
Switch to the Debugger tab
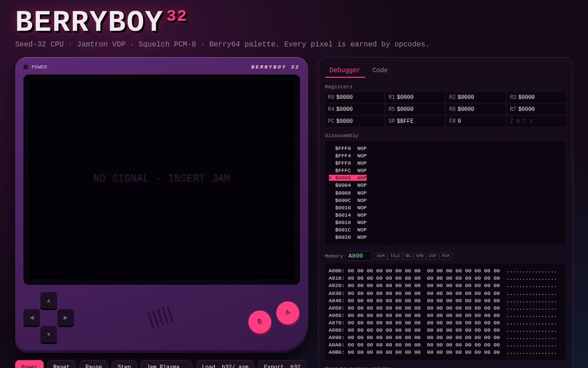(345, 71)
